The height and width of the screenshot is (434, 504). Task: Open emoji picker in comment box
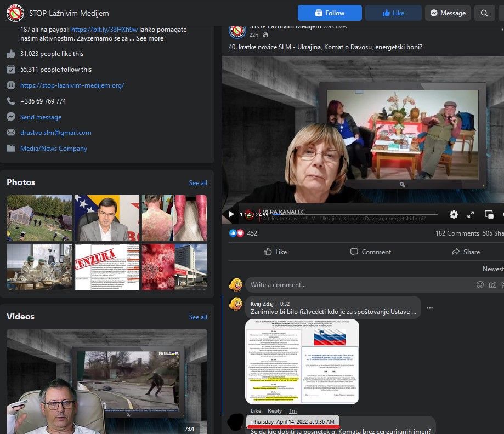click(480, 285)
